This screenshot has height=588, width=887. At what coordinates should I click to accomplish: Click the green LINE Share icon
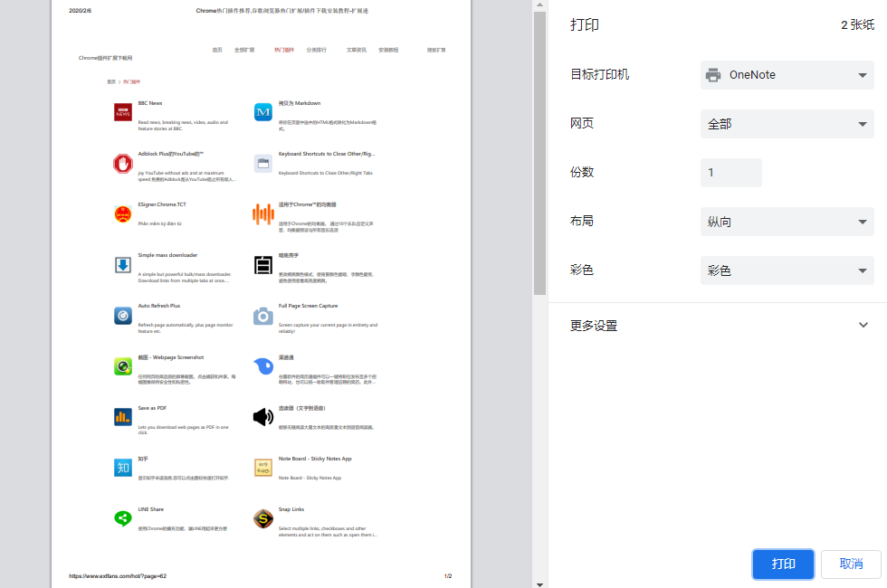click(123, 517)
